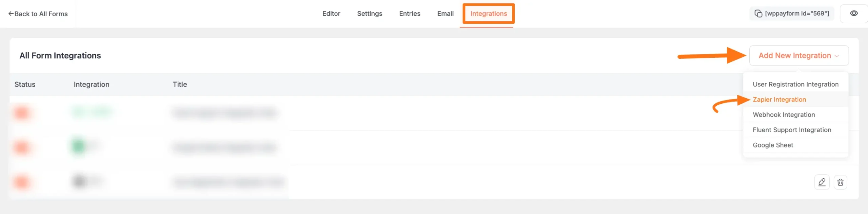Pick Webhook Integration from the list
This screenshot has height=214, width=868.
click(784, 115)
